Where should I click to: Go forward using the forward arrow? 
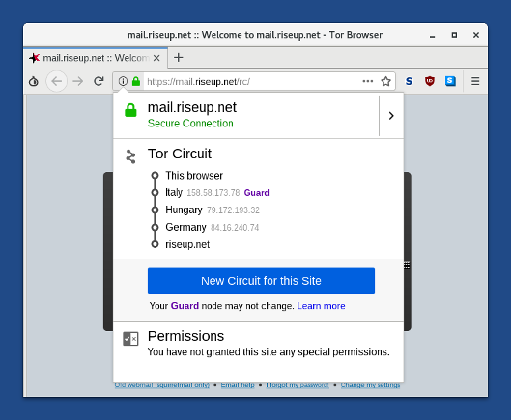[x=77, y=81]
